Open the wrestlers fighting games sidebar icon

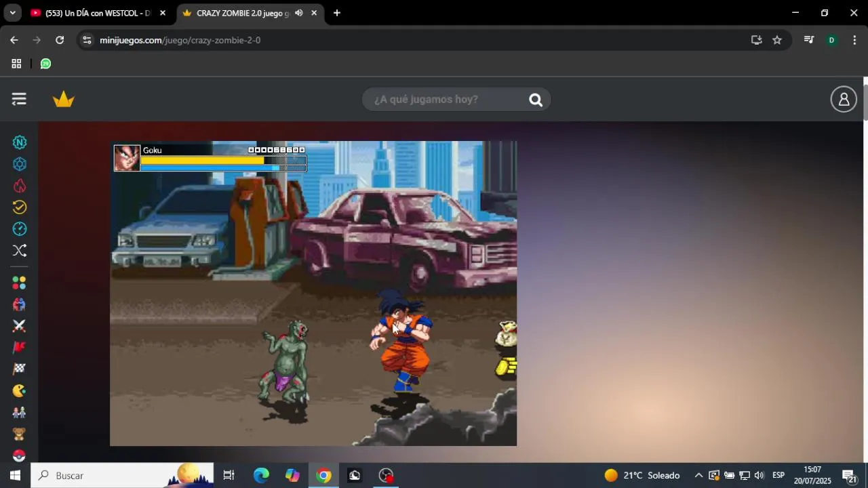coord(20,304)
